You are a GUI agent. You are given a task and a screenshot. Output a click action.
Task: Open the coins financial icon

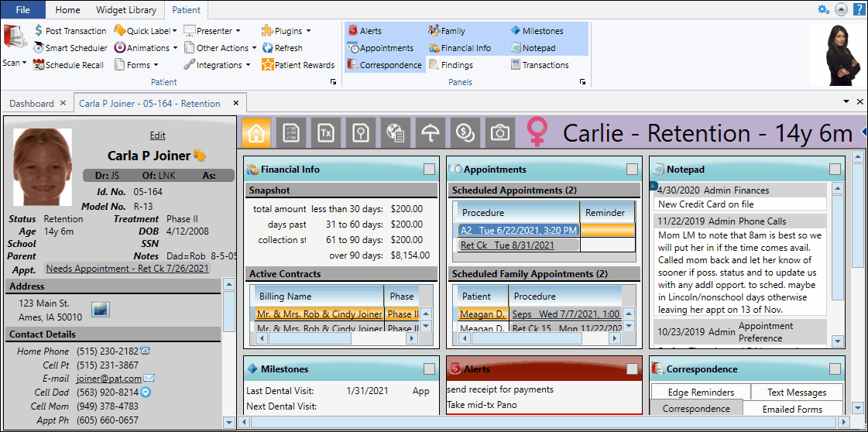click(x=465, y=132)
